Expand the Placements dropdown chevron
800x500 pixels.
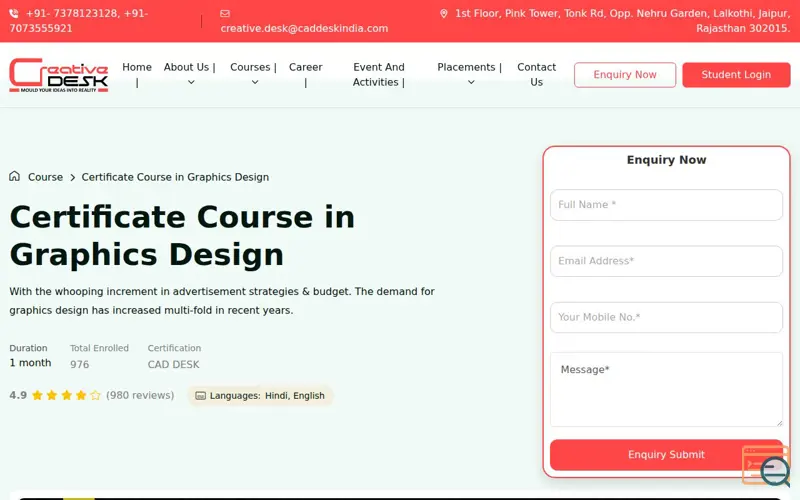[x=471, y=82]
